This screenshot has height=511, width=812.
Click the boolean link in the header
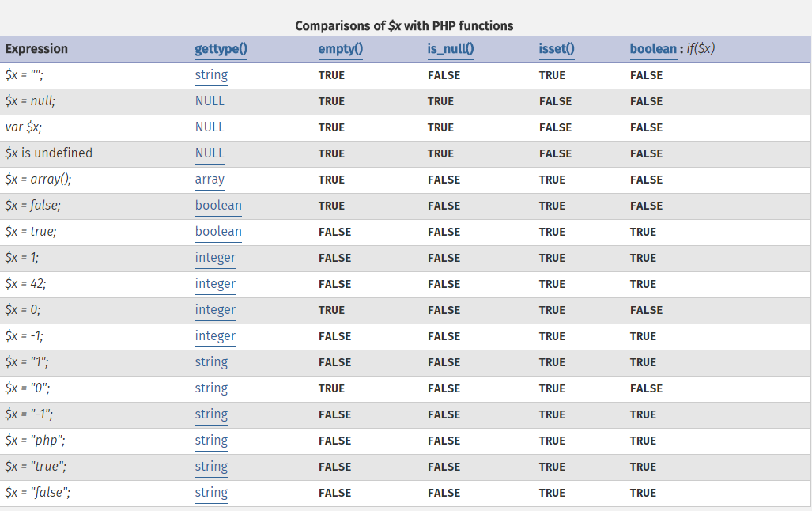coord(653,49)
